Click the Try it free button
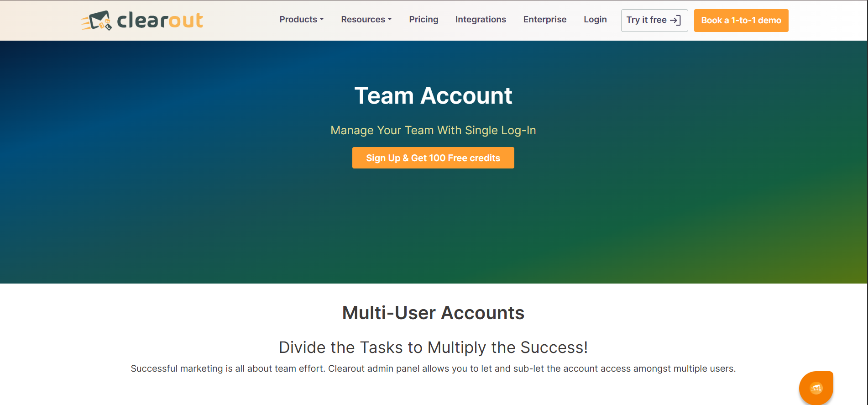This screenshot has height=405, width=868. tap(654, 21)
